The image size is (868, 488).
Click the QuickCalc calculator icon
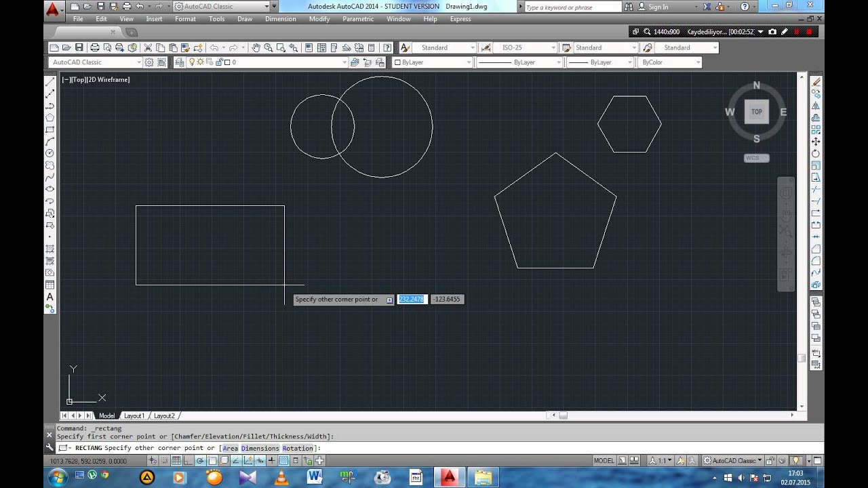pos(371,47)
